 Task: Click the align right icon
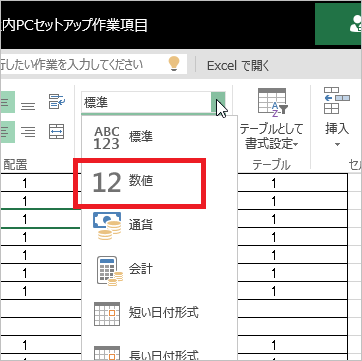pos(28,132)
